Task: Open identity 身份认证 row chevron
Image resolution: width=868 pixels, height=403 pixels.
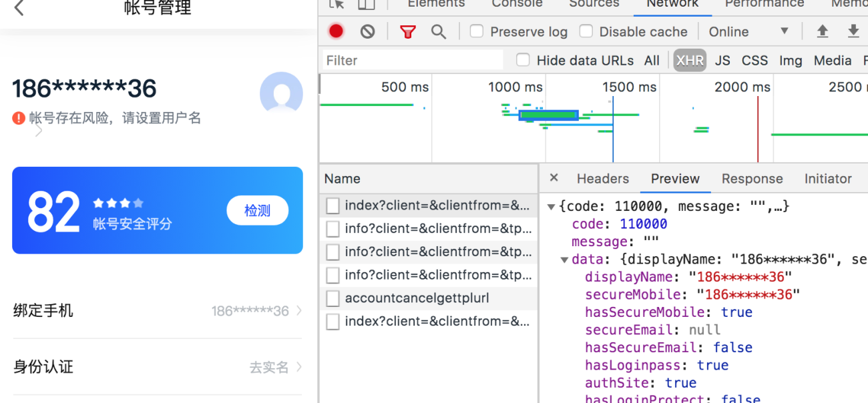Action: point(298,367)
